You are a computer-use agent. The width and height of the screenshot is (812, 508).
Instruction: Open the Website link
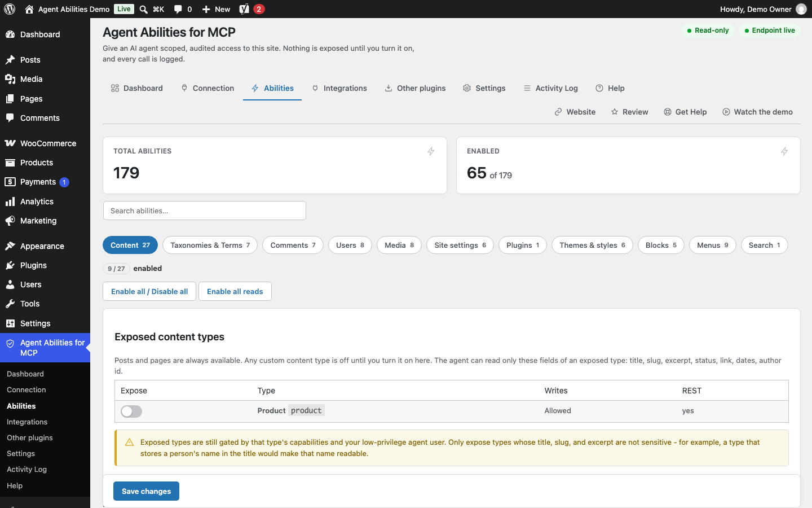click(575, 112)
